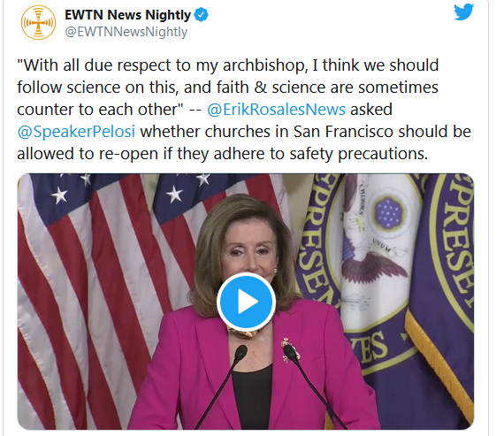
Task: Click the Twitter bird logo
Action: pyautogui.click(x=463, y=12)
